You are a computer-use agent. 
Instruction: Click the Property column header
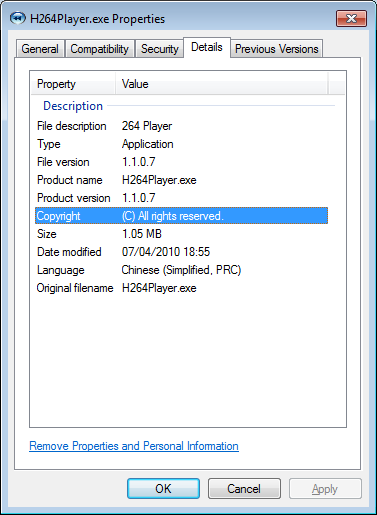[x=73, y=84]
